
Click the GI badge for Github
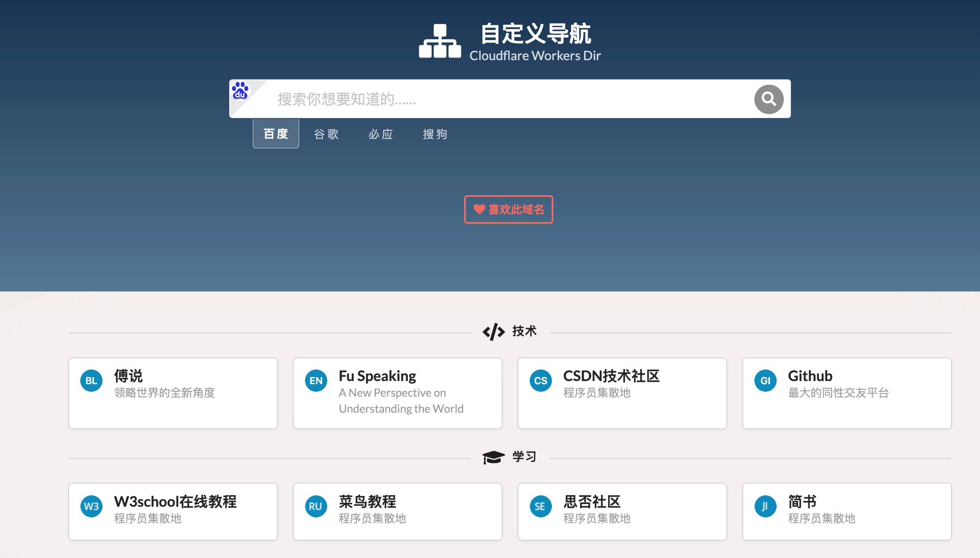766,381
